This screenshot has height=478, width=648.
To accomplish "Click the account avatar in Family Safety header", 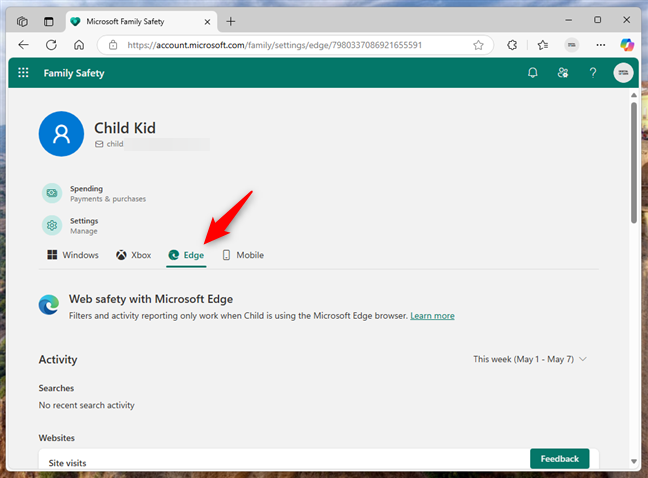I will [x=623, y=73].
